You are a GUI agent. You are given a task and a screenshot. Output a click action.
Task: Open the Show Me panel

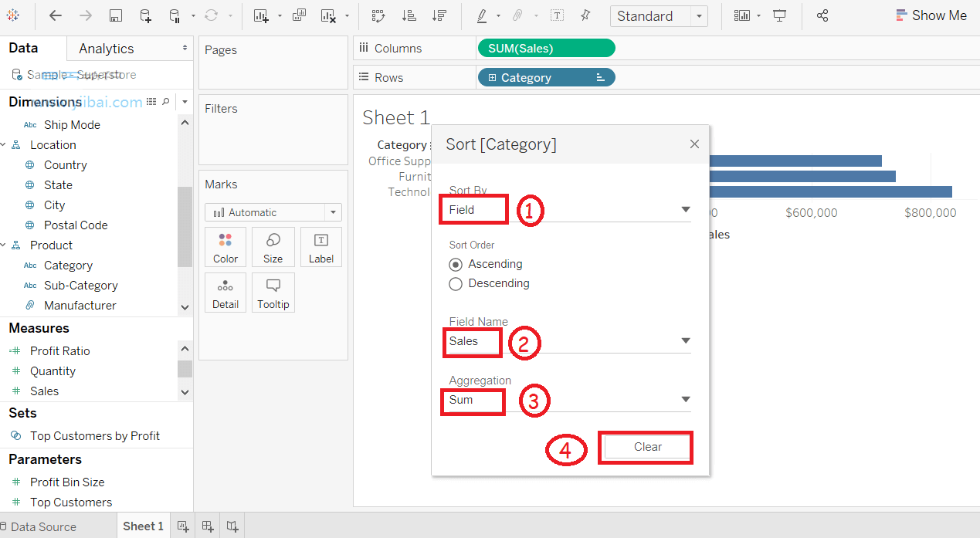click(931, 15)
